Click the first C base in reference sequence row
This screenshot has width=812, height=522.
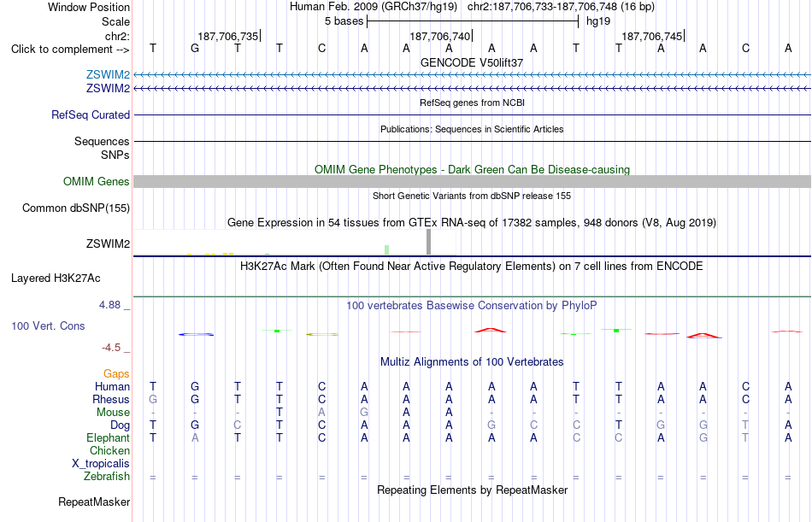tap(321, 49)
